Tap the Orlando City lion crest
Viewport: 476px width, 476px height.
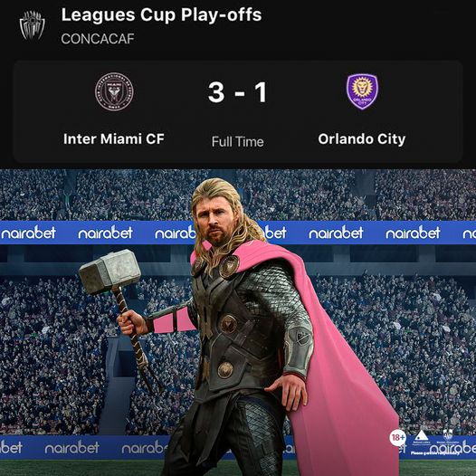(x=362, y=91)
